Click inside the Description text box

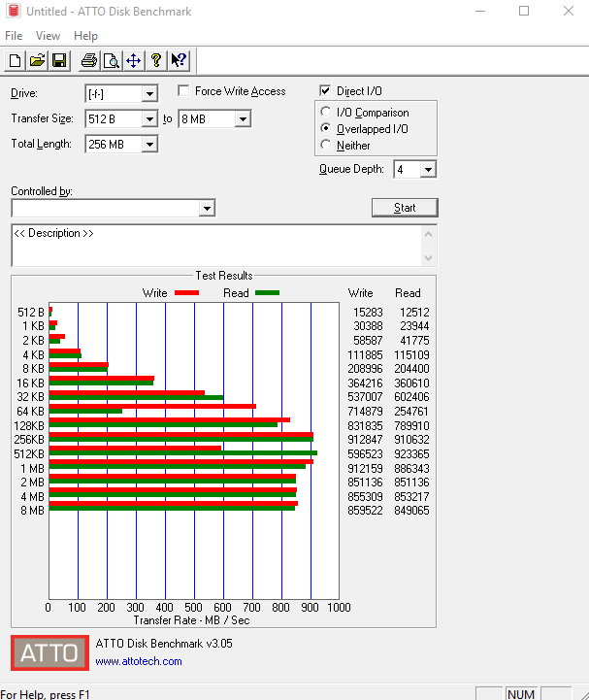[x=216, y=246]
